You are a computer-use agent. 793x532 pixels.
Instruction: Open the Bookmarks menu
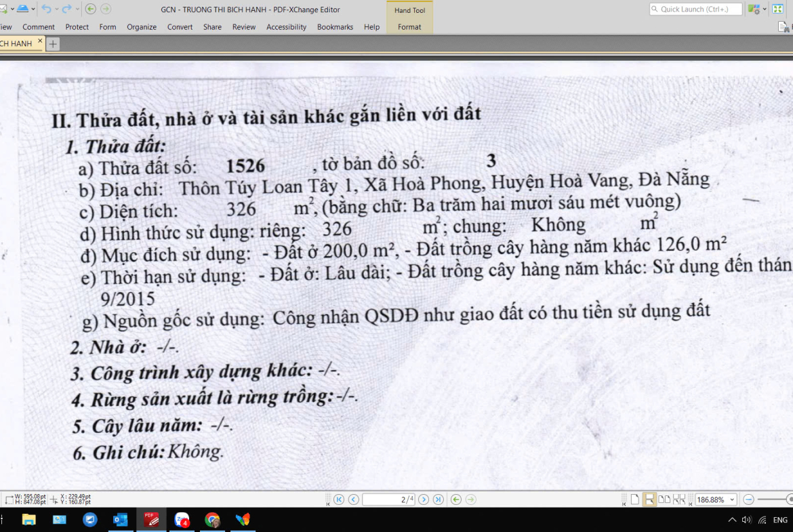(335, 27)
